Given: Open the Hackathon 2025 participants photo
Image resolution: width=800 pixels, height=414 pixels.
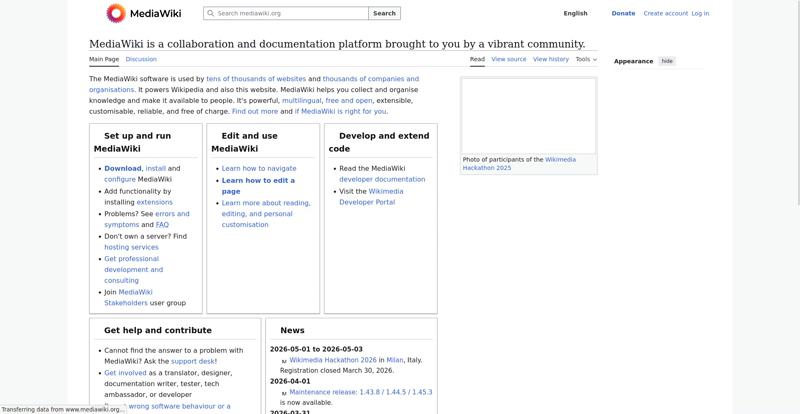Looking at the screenshot, I should (x=528, y=115).
